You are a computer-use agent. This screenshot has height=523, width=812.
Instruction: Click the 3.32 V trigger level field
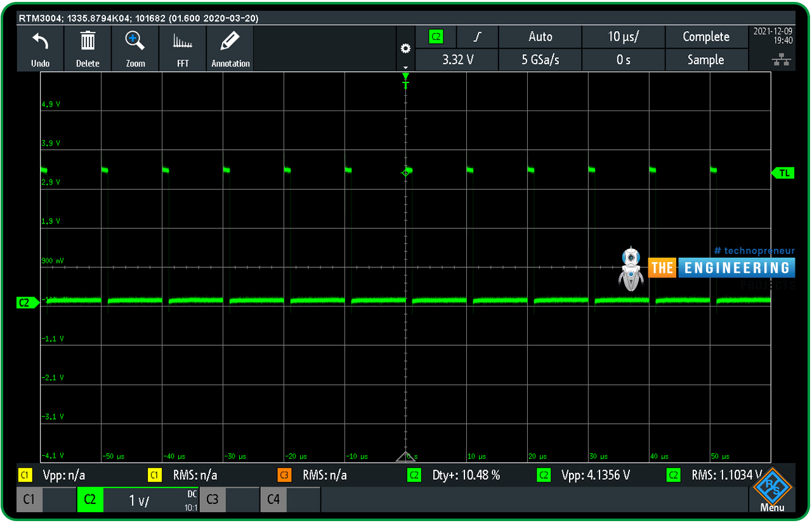pyautogui.click(x=457, y=60)
